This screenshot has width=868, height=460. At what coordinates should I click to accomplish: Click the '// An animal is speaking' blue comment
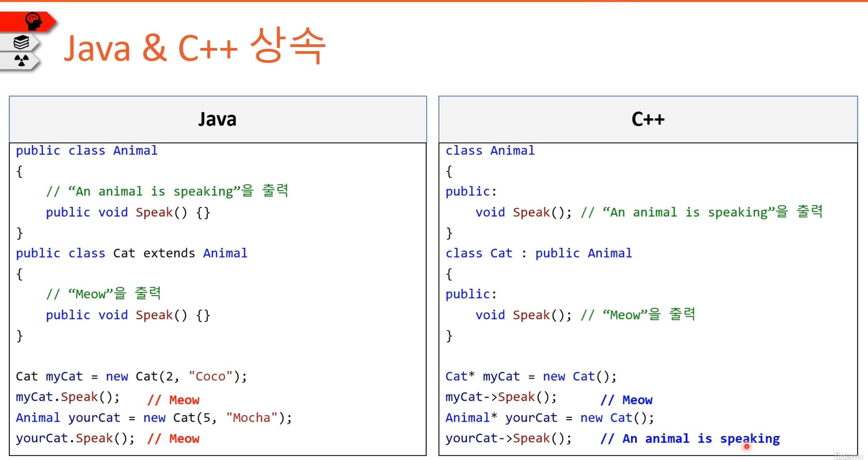[x=690, y=439]
